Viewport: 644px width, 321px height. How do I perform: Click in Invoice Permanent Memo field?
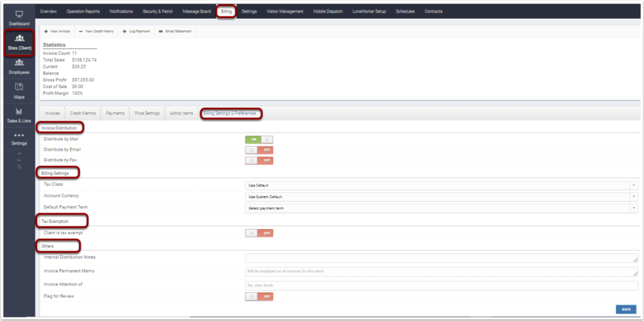coord(441,272)
